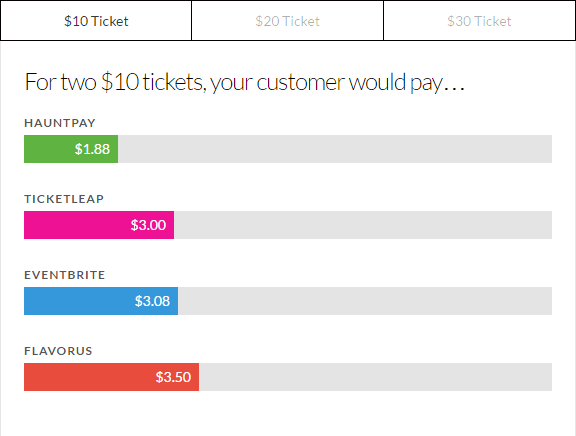The width and height of the screenshot is (576, 436).
Task: Click the FLAVORUS label
Action: point(58,351)
